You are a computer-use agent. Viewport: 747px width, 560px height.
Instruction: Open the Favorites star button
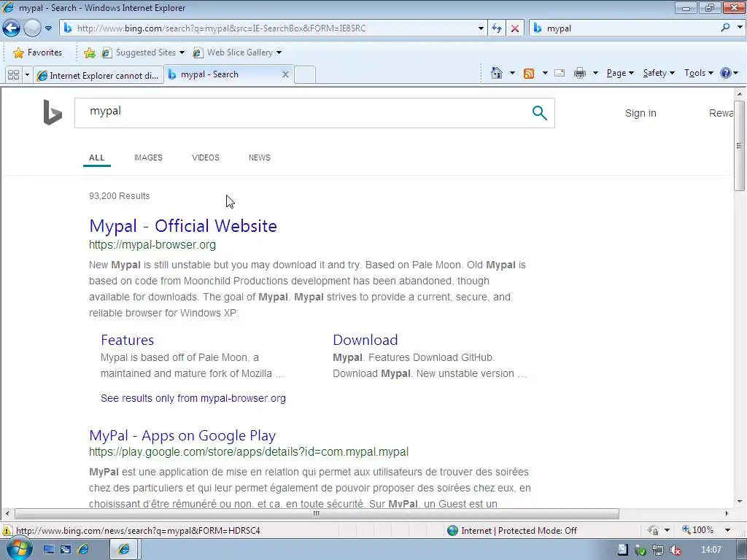38,52
